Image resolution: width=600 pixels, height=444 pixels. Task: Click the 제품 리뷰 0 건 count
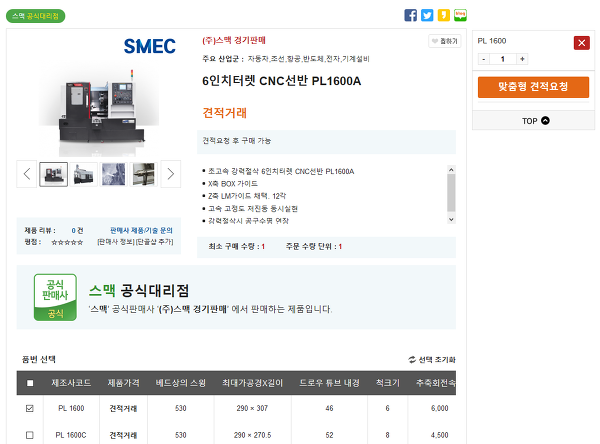(x=77, y=230)
